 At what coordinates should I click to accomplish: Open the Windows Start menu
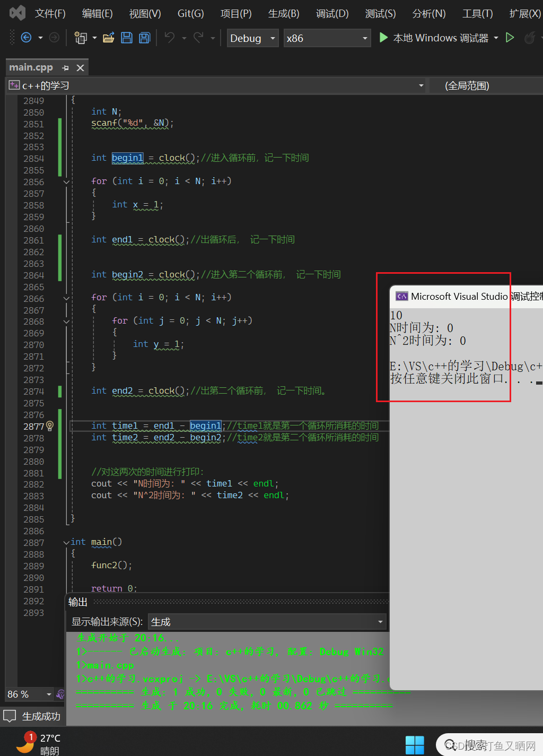pyautogui.click(x=415, y=745)
